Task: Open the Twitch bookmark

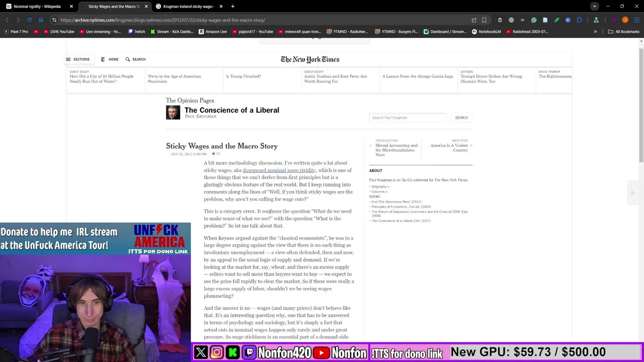Action: 136,32
